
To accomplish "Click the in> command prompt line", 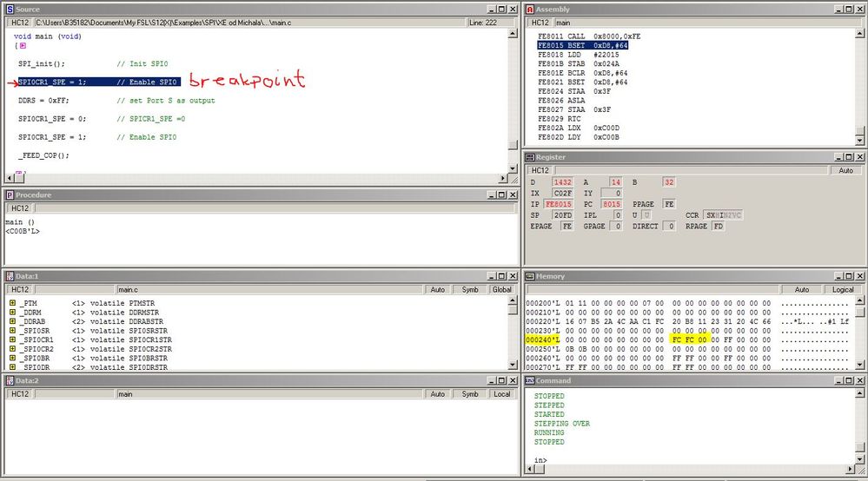I will click(x=540, y=460).
